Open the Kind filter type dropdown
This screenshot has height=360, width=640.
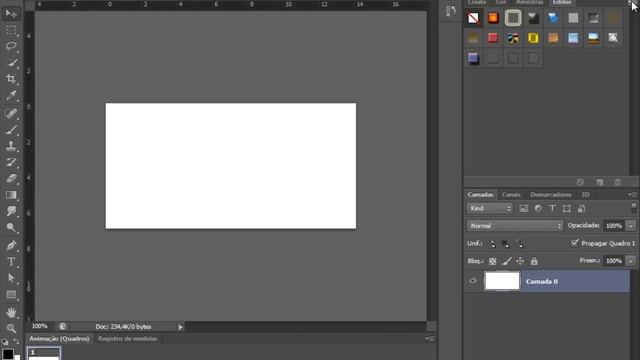tap(489, 209)
